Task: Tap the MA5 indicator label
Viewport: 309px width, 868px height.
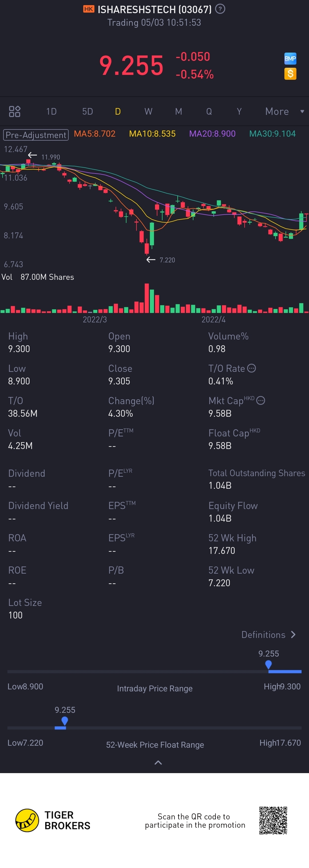Action: tap(94, 134)
